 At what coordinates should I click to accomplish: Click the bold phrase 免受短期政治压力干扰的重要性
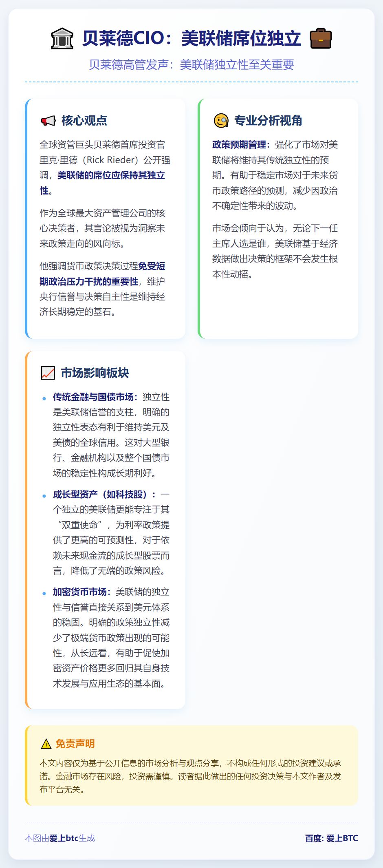coord(102,274)
